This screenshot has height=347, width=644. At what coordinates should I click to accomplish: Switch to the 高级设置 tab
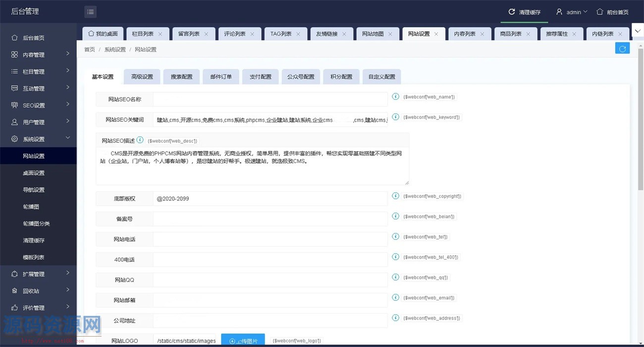(x=142, y=77)
